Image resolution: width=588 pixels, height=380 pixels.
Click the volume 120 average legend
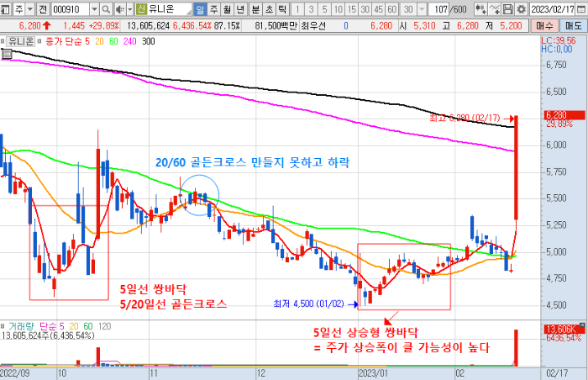coord(105,326)
